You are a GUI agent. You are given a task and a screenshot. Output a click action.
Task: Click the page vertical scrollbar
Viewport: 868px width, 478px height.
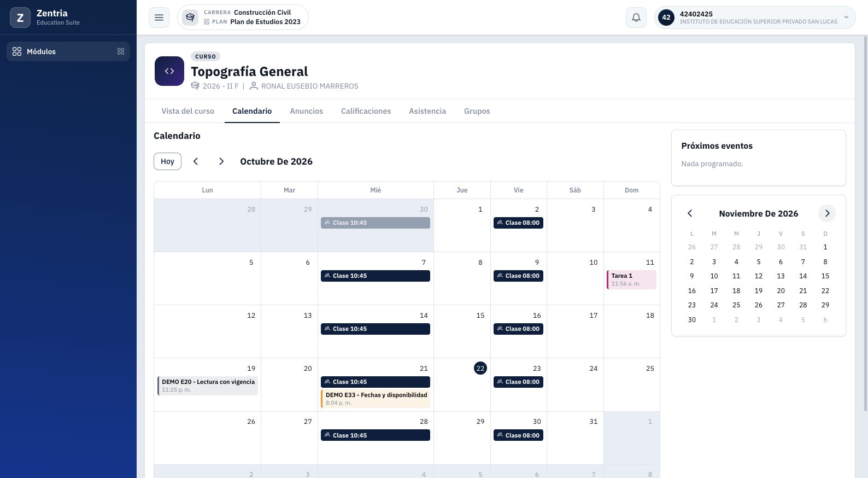click(865, 224)
